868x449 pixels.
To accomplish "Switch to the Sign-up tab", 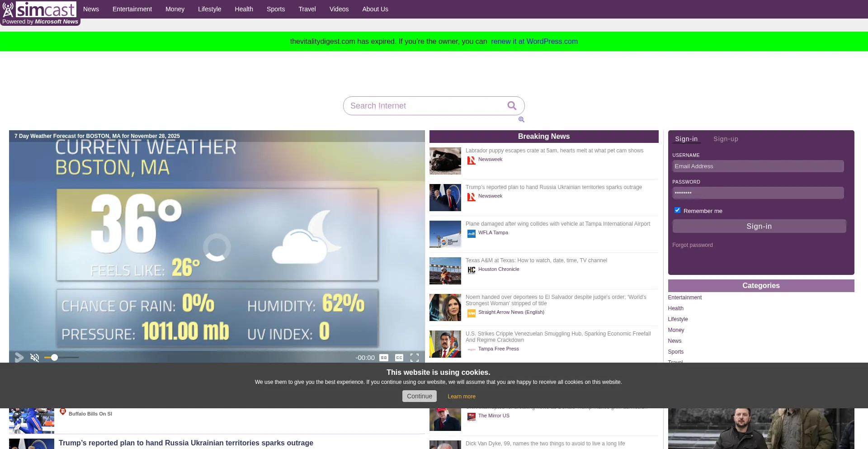I will (x=726, y=139).
